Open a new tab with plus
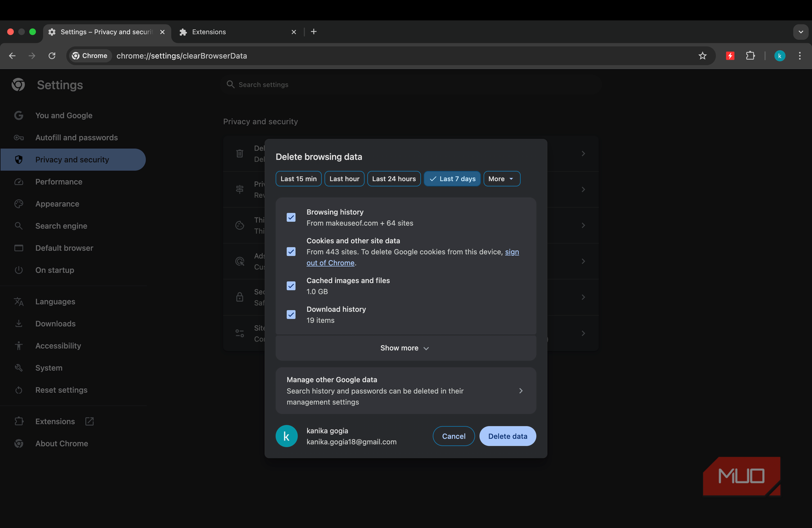The height and width of the screenshot is (528, 812). coord(313,31)
